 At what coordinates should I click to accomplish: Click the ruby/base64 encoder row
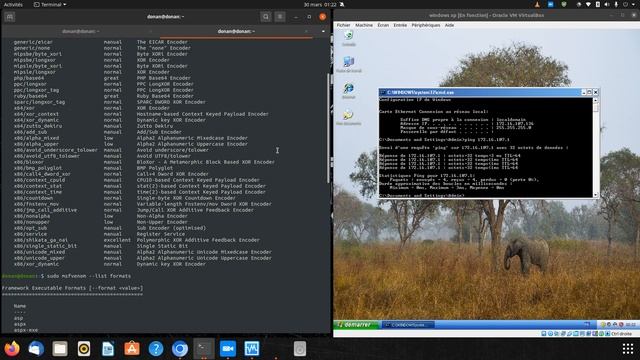click(x=103, y=96)
